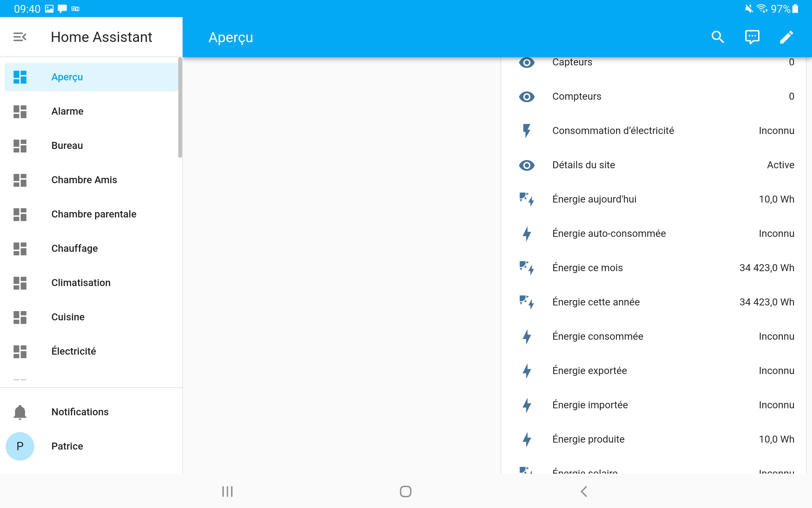Tap the Home Assistant sidebar title

(101, 37)
